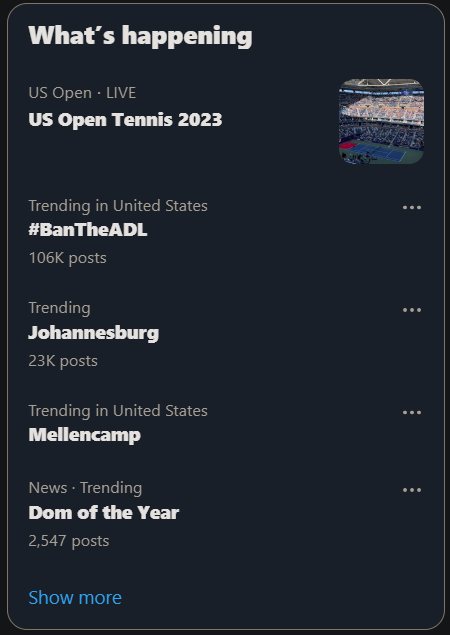Click the 2,547 posts count
The height and width of the screenshot is (635, 450).
pyautogui.click(x=69, y=541)
